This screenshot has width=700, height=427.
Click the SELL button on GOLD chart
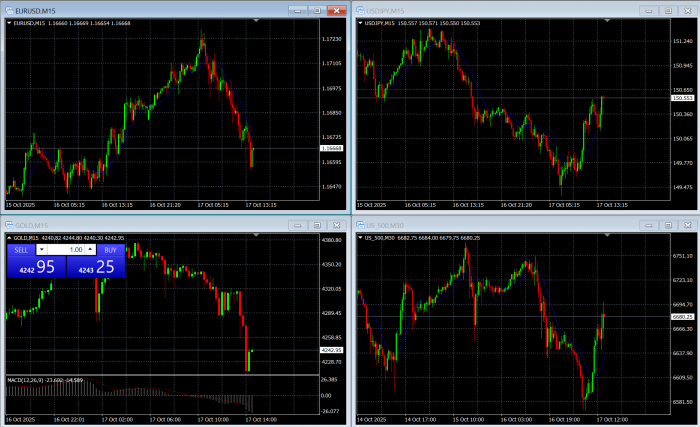point(21,249)
